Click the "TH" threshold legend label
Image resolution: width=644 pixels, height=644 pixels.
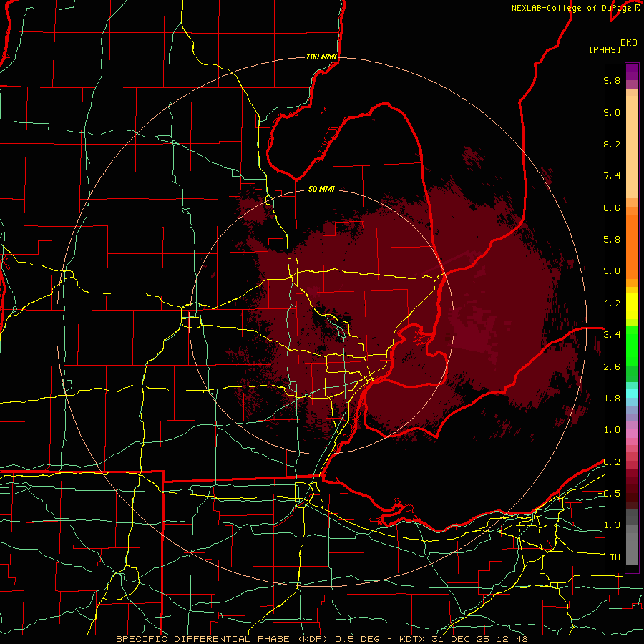pos(615,557)
